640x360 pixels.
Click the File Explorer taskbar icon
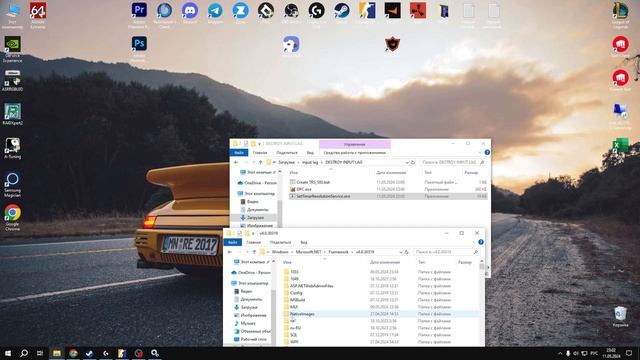click(57, 353)
